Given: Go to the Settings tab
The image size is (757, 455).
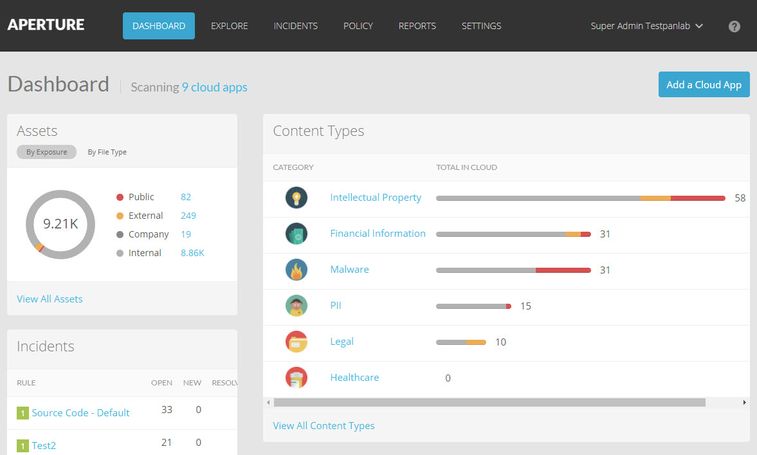Looking at the screenshot, I should (481, 26).
